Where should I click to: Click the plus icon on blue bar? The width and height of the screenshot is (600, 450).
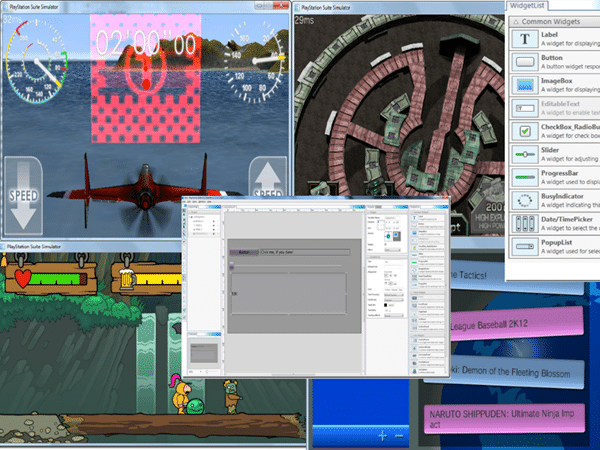tap(382, 436)
